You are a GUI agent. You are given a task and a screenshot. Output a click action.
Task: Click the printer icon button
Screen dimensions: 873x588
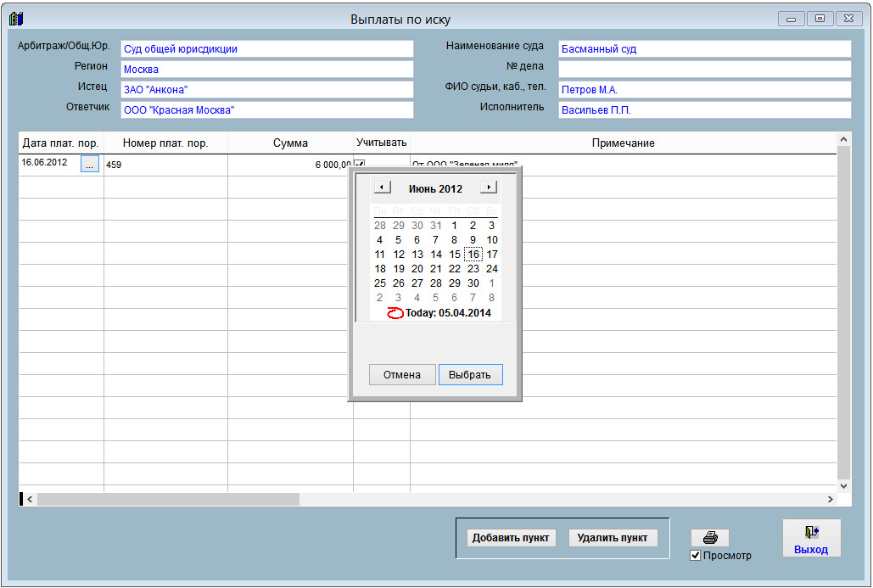click(710, 538)
